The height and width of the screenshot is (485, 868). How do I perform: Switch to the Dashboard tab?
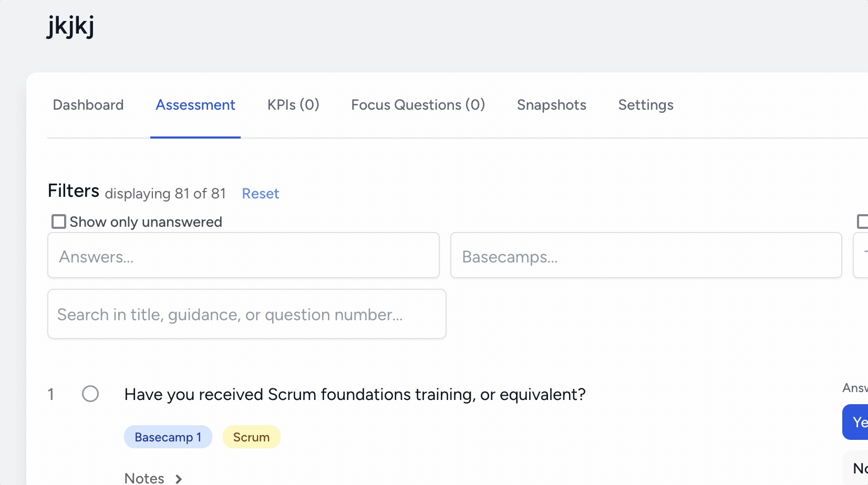[x=88, y=105]
